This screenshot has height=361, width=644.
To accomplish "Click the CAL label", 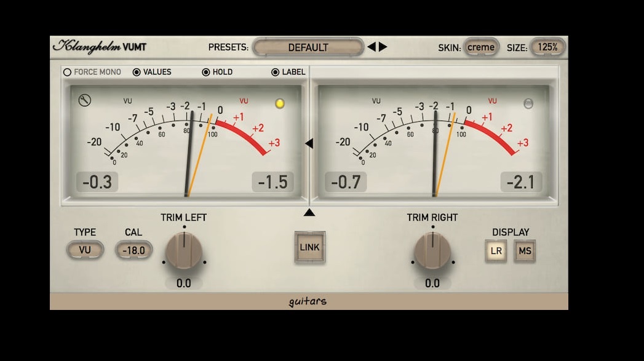I will pyautogui.click(x=133, y=232).
